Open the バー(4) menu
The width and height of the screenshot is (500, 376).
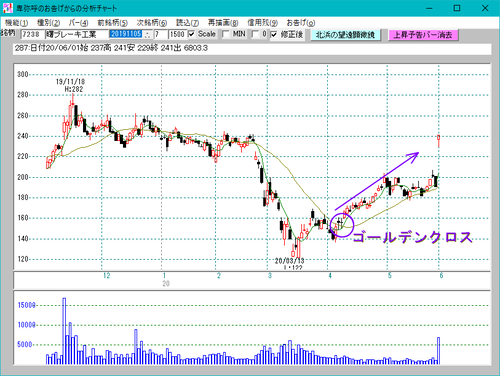pyautogui.click(x=78, y=23)
